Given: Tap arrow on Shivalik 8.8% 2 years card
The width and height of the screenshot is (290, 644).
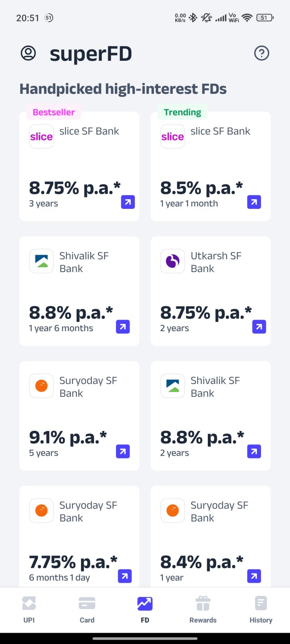Looking at the screenshot, I should 254,452.
